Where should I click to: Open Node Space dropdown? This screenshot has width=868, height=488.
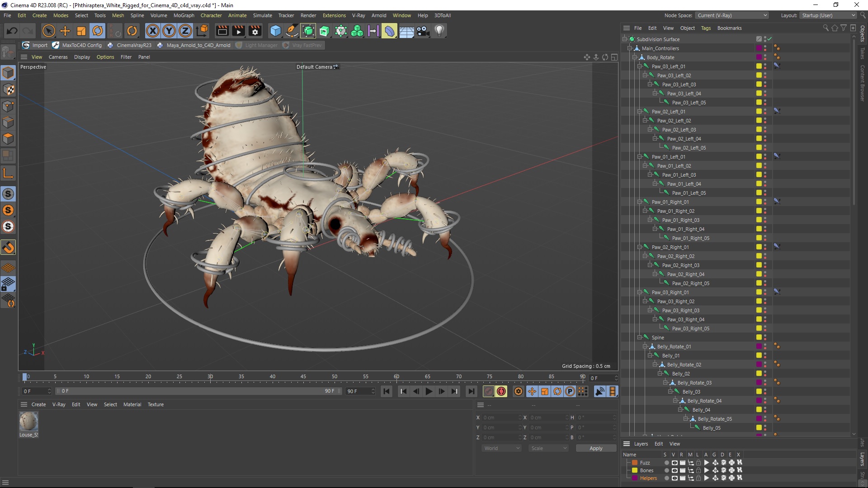[732, 15]
